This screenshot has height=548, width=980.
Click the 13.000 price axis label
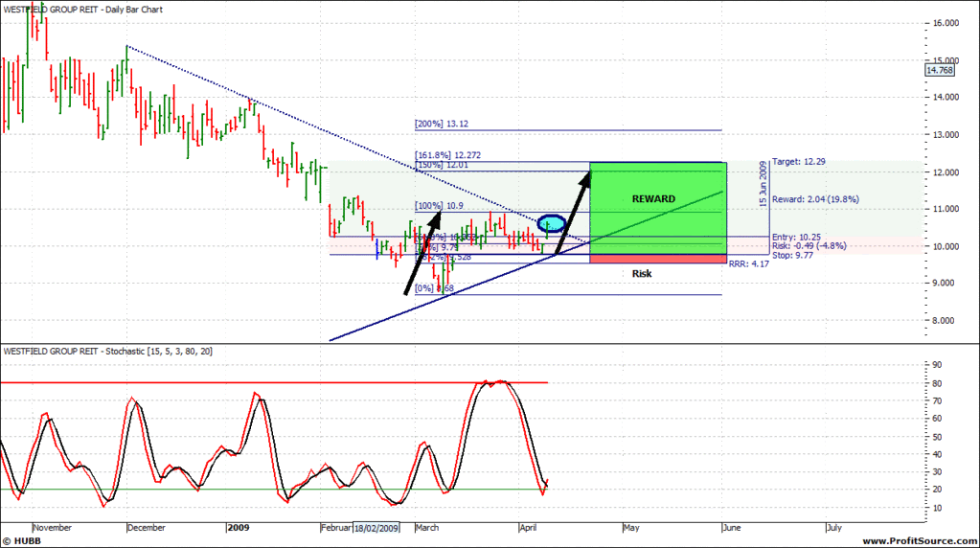pos(946,135)
